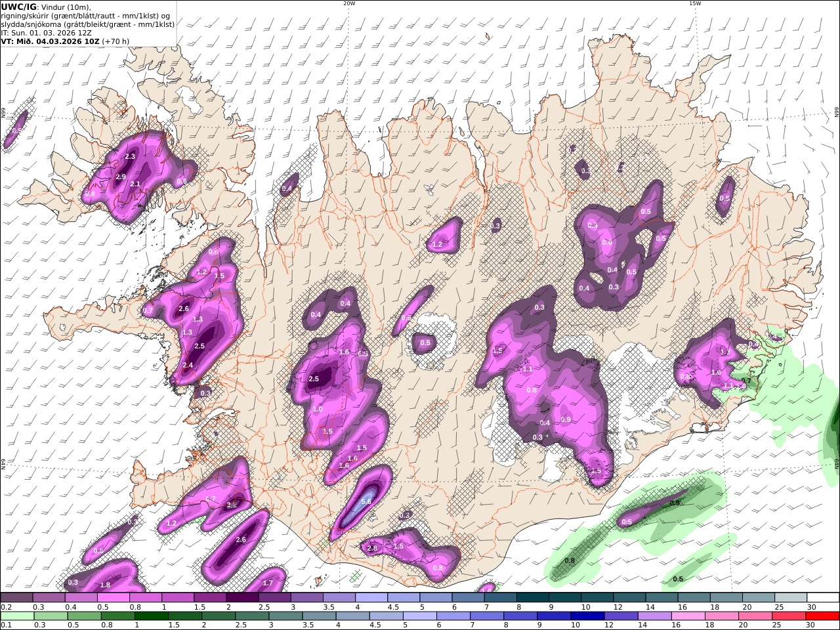The width and height of the screenshot is (840, 630).
Task: Click the 2.8 value on the south coast
Action: tap(372, 548)
